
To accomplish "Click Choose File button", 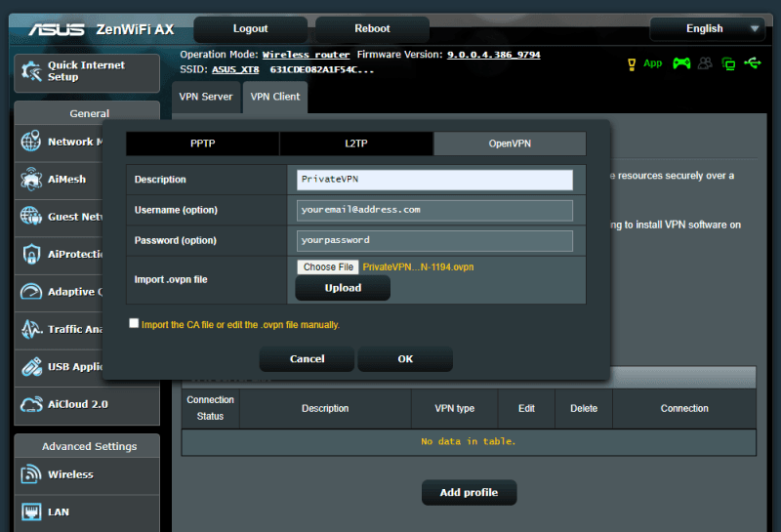I will coord(328,267).
